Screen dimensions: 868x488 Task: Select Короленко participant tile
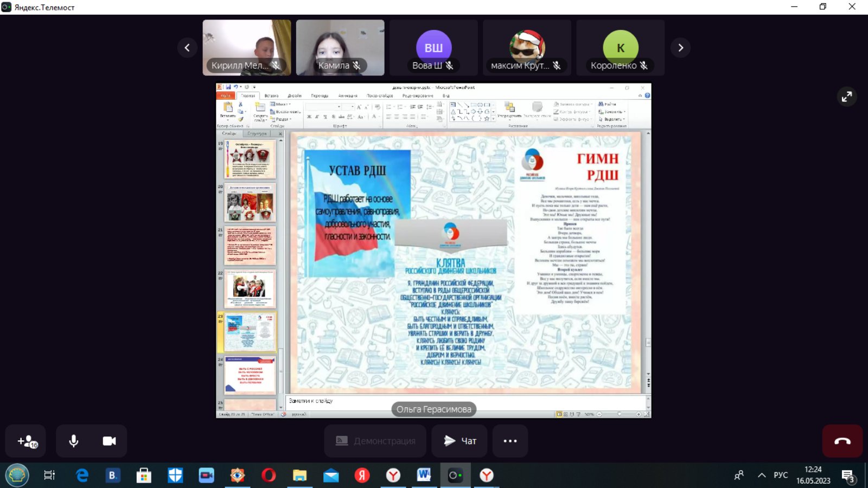point(620,48)
